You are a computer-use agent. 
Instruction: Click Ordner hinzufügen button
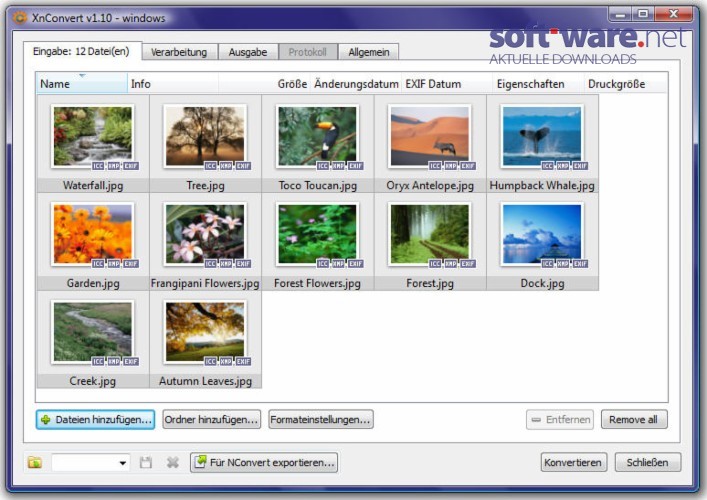click(x=211, y=419)
